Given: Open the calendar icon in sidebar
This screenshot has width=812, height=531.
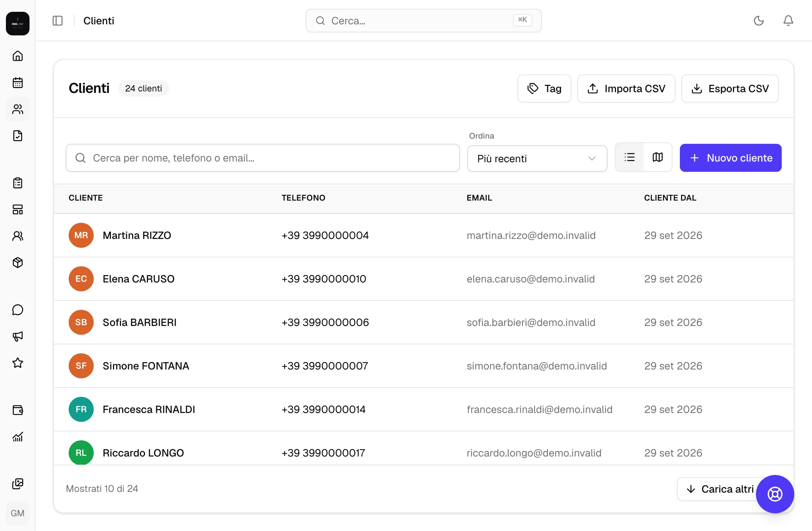Looking at the screenshot, I should pos(18,83).
